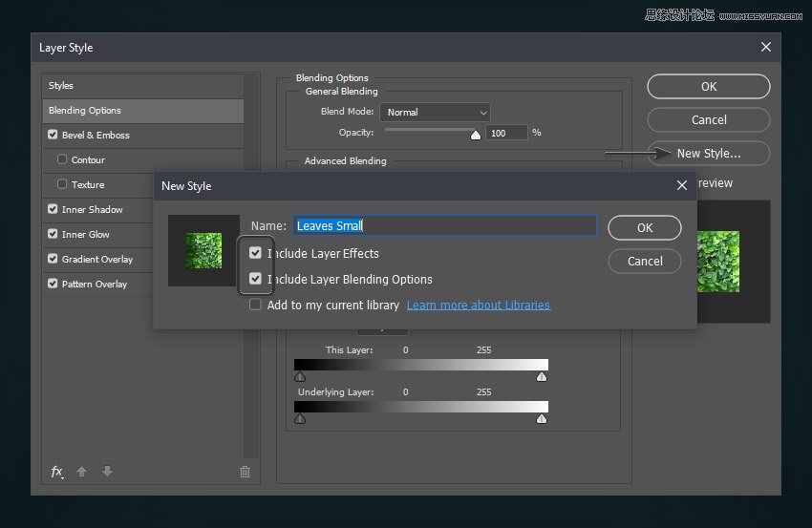The height and width of the screenshot is (528, 812).
Task: Close the New Style dialog
Action: point(681,185)
